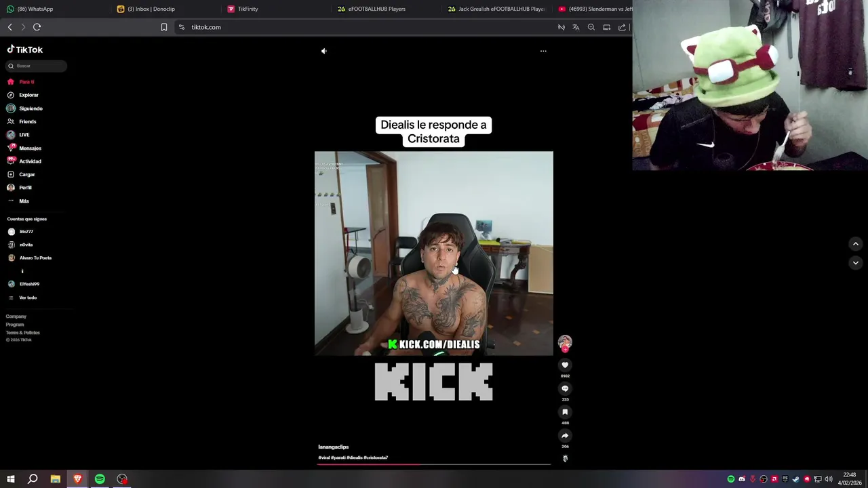Open Perfil in the sidebar
The height and width of the screenshot is (488, 868).
pos(19,188)
